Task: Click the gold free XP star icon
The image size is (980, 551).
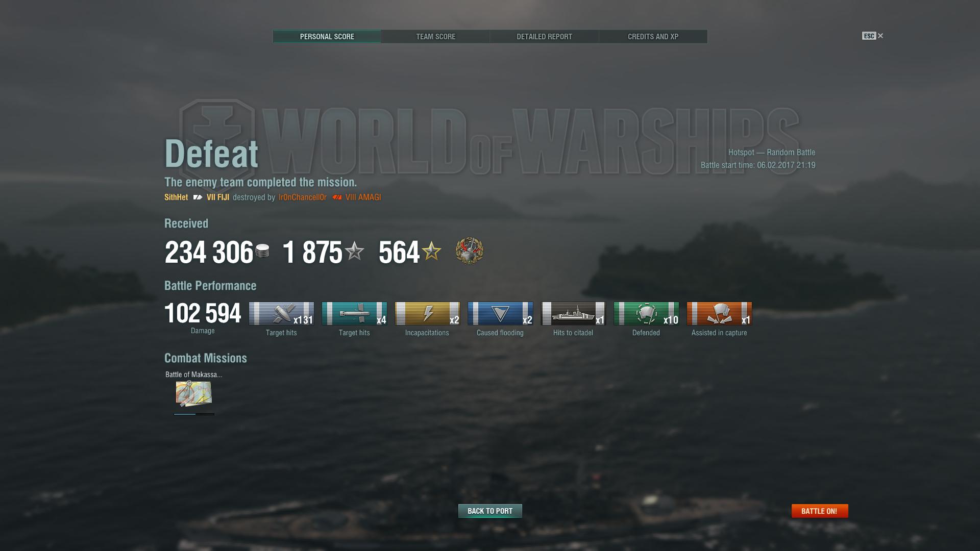Action: click(x=432, y=251)
